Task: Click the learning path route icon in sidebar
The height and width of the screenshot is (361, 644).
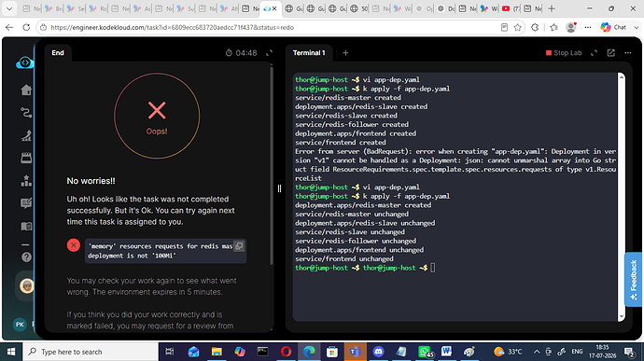Action: coord(26,113)
